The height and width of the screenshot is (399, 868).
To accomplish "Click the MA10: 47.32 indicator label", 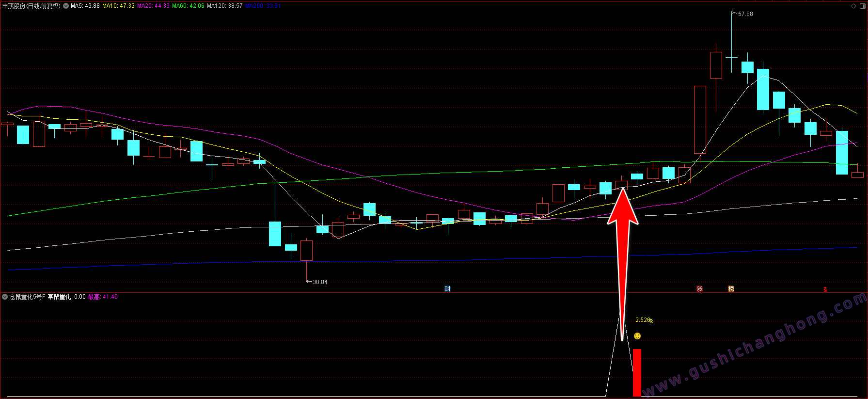I will [x=119, y=6].
